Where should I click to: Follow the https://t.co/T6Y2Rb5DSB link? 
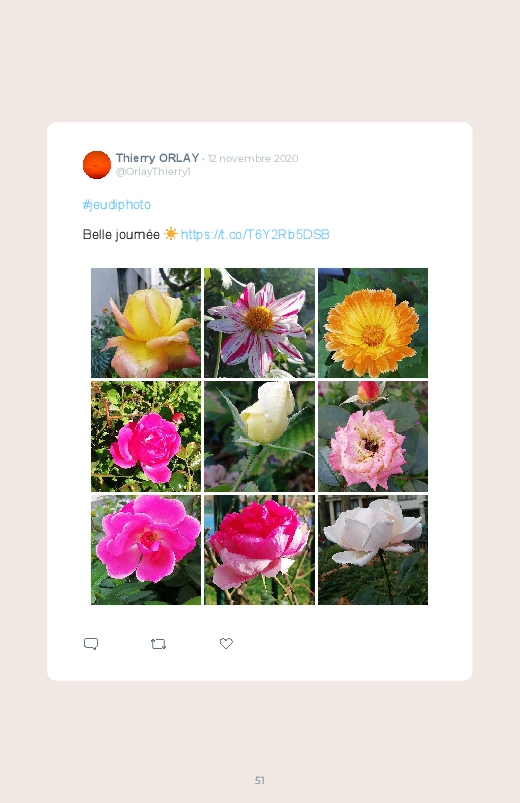tap(255, 235)
